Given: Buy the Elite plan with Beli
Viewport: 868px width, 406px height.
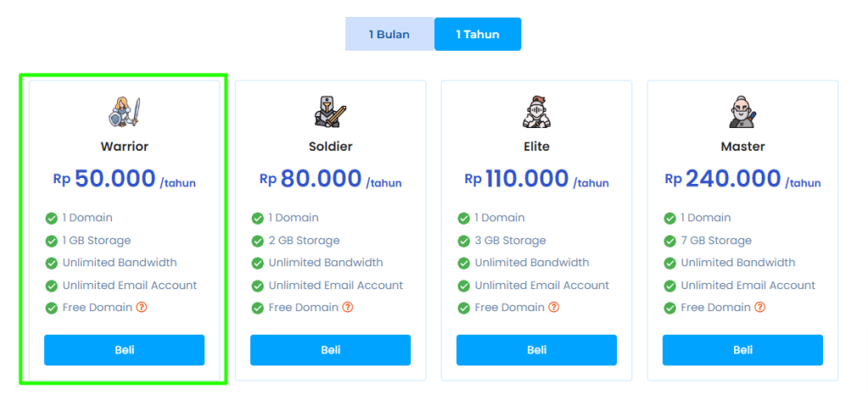Looking at the screenshot, I should tap(537, 350).
